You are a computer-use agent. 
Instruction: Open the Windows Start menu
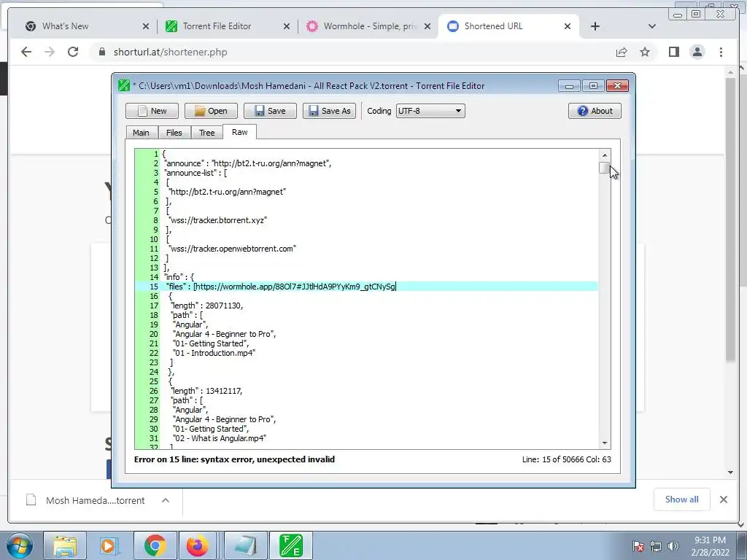click(x=19, y=545)
